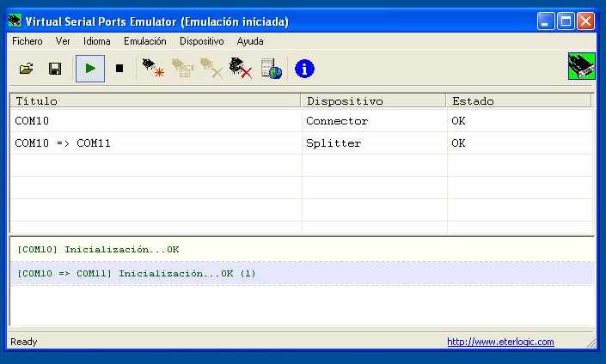Start emulation with the green play button
Screen dimensions: 606x364
90,69
